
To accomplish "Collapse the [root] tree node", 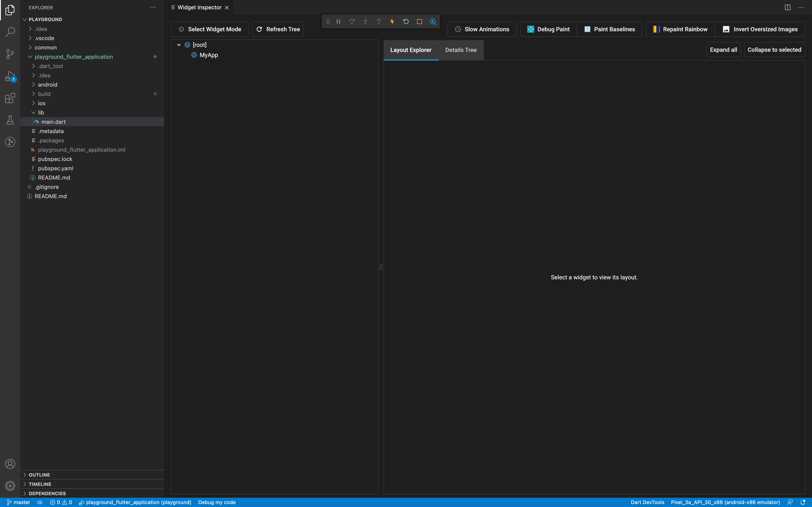I will (x=179, y=45).
